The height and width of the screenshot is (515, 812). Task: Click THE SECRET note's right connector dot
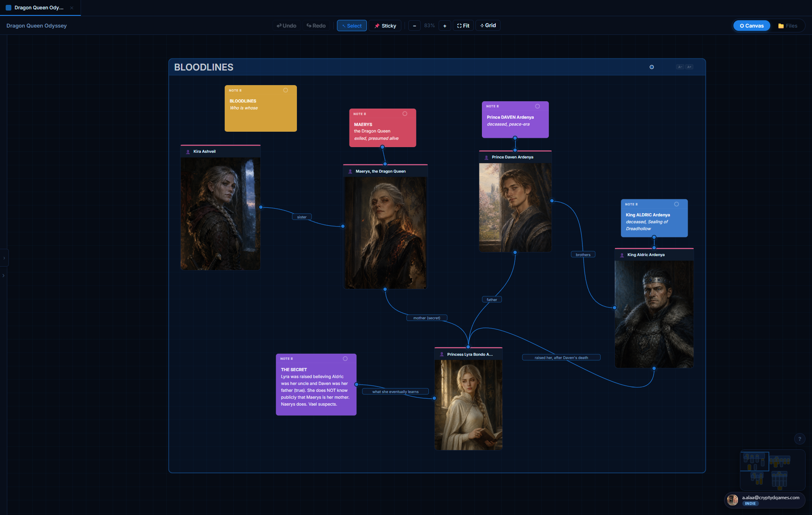pos(356,384)
